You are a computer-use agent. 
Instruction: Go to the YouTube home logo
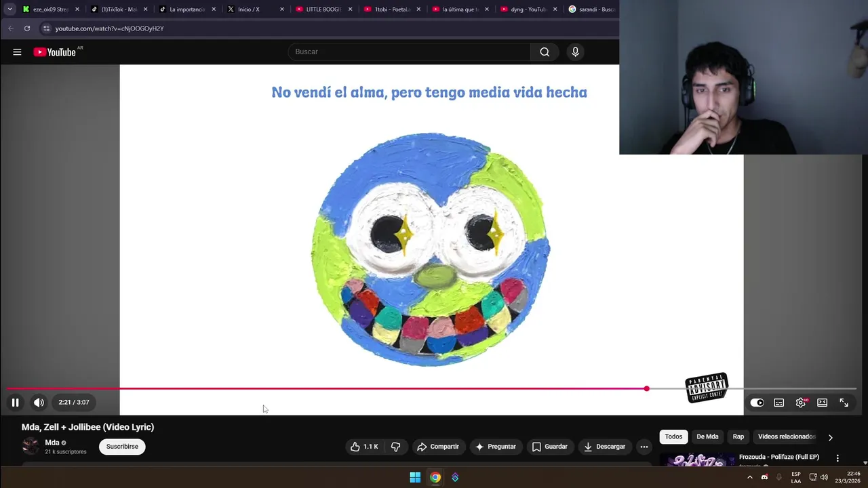pos(56,52)
